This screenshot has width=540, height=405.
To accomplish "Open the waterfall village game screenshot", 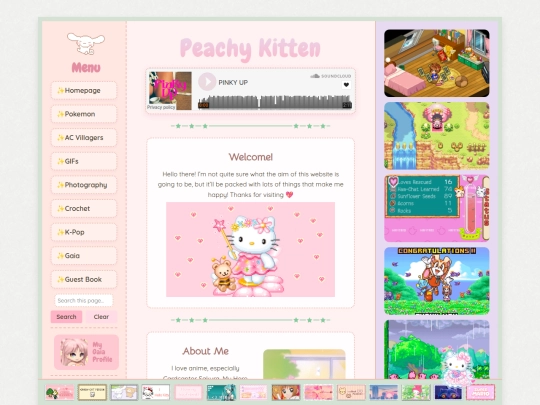I will click(x=437, y=136).
